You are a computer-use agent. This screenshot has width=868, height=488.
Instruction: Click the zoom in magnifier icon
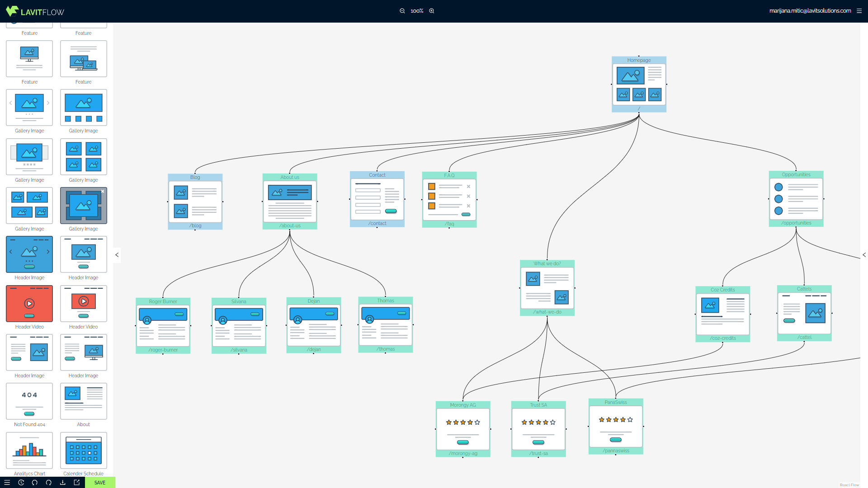tap(432, 11)
